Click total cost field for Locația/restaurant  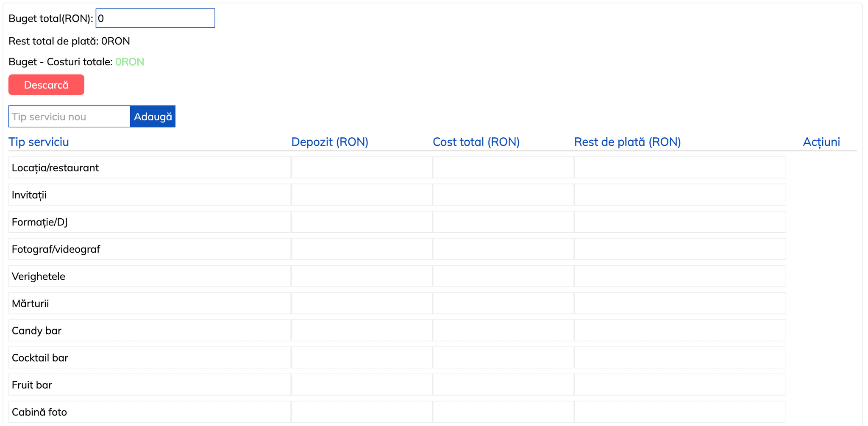(503, 168)
